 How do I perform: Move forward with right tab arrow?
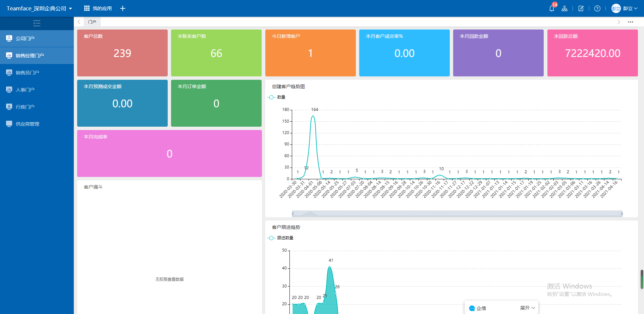(619, 22)
